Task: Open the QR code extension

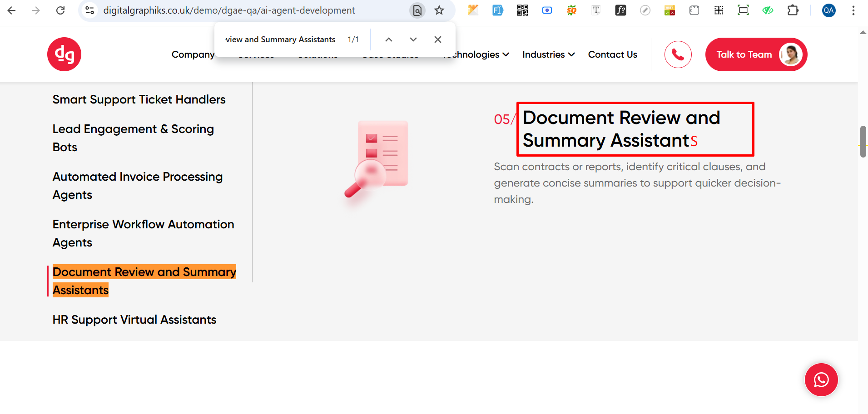Action: point(522,10)
